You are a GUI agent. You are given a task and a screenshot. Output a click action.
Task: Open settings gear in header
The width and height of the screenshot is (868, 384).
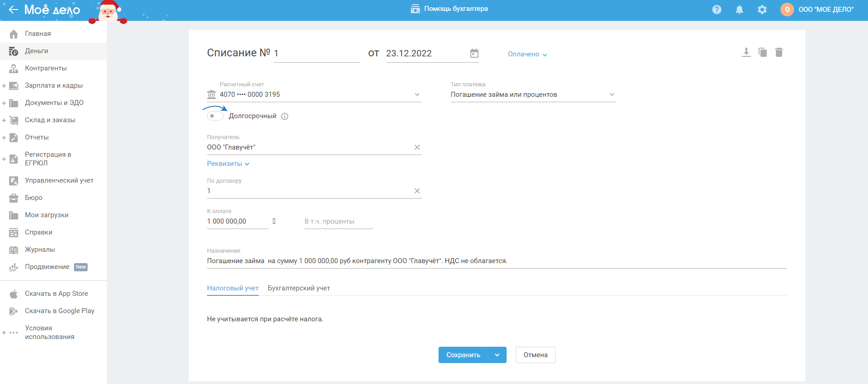pyautogui.click(x=762, y=10)
